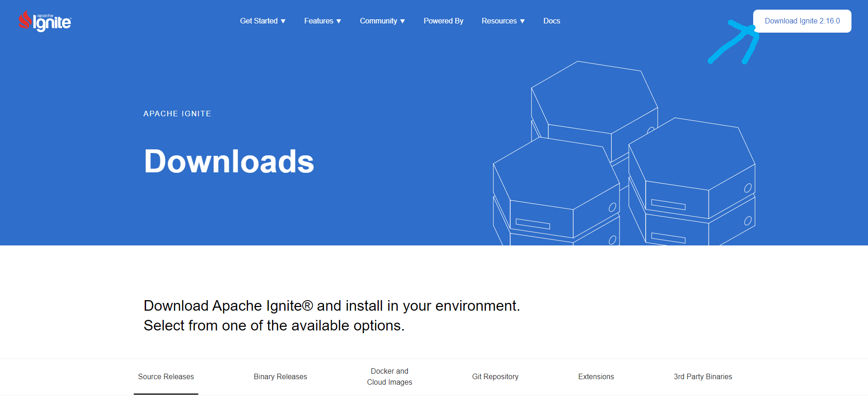Click the Download Ignite 2.16.0 button
Viewport: 868px width, 404px height.
tap(802, 21)
